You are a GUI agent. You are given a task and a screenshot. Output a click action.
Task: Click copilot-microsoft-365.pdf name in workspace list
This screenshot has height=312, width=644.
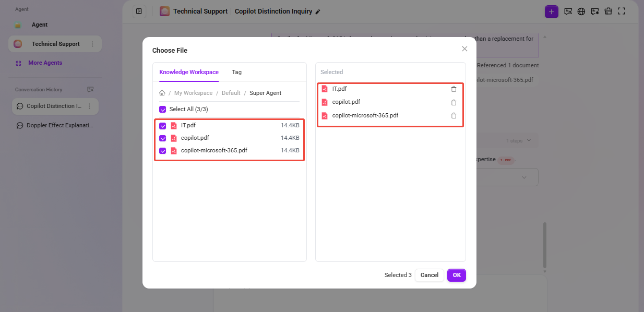tap(214, 150)
